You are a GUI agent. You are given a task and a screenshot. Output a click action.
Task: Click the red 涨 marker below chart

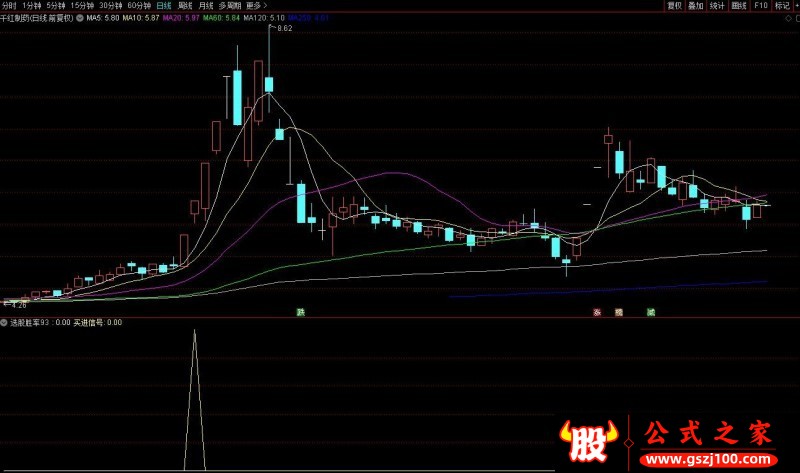click(x=597, y=312)
